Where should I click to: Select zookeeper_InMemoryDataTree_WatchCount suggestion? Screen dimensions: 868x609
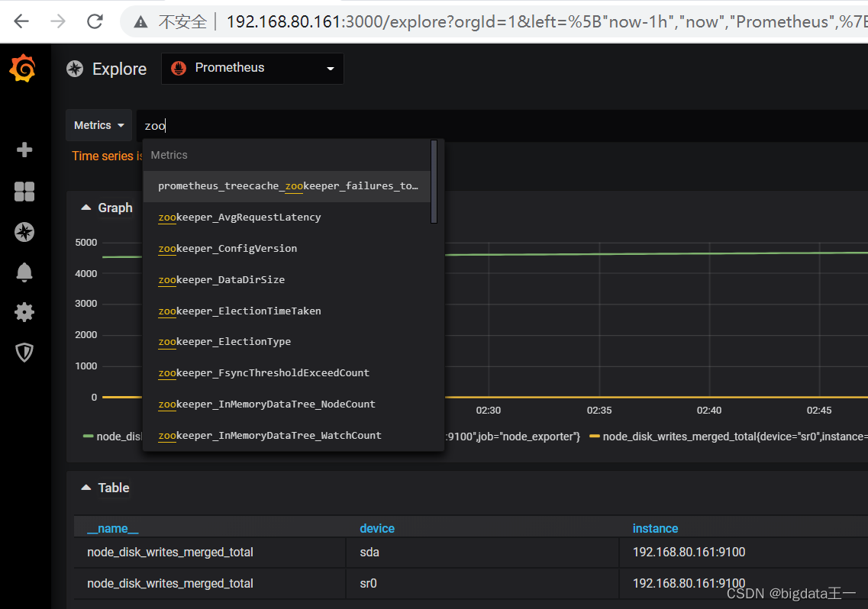pos(288,436)
